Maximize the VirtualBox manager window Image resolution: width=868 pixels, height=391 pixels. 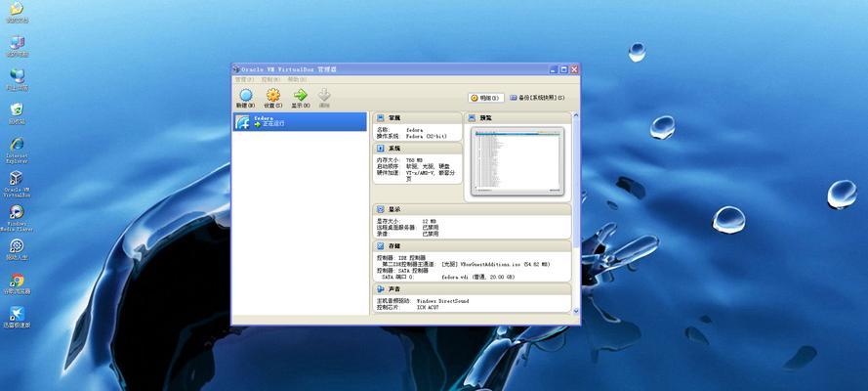(x=564, y=69)
